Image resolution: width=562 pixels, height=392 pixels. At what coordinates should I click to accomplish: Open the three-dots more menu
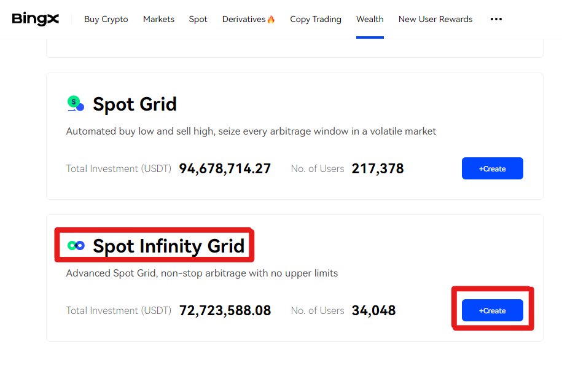pyautogui.click(x=496, y=19)
